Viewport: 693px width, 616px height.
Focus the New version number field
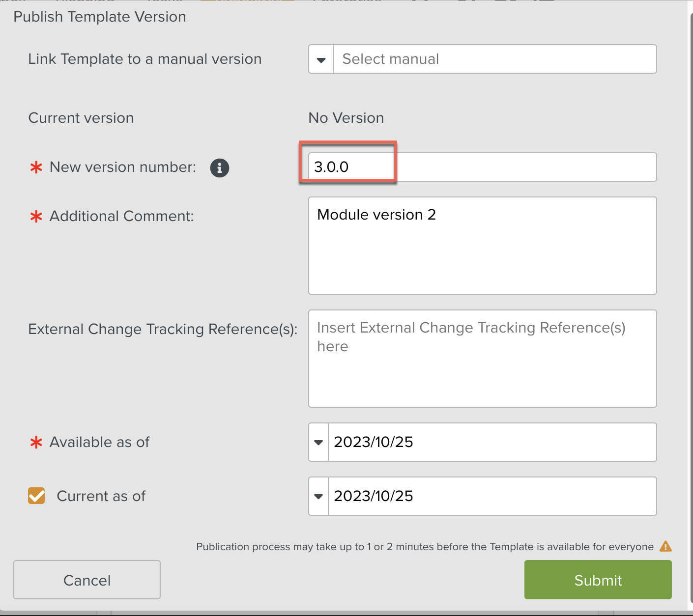tap(482, 167)
